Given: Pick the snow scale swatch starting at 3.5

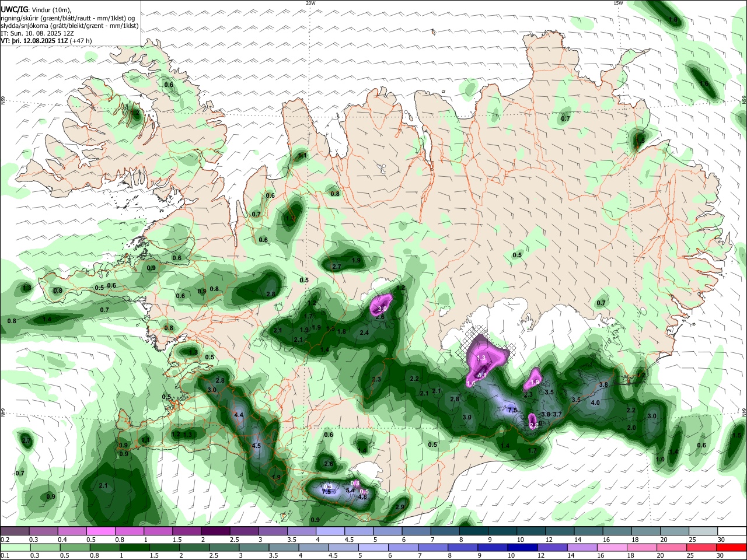Looking at the screenshot, I should 302,531.
